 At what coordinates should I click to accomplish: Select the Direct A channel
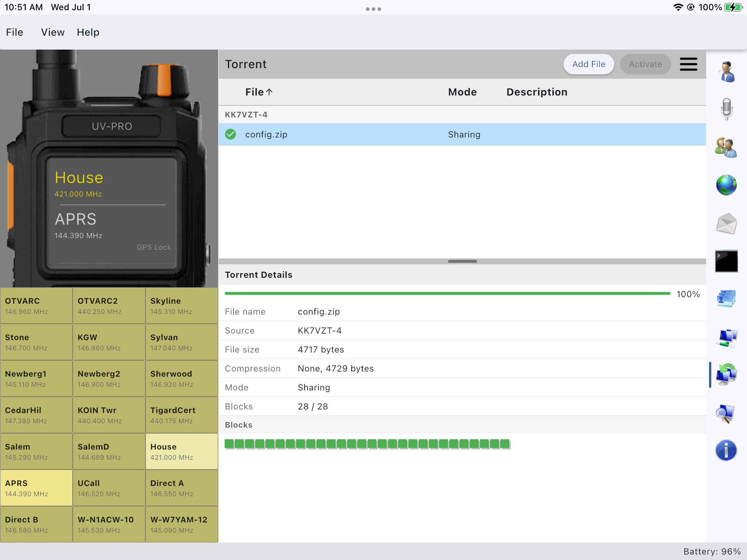point(182,488)
